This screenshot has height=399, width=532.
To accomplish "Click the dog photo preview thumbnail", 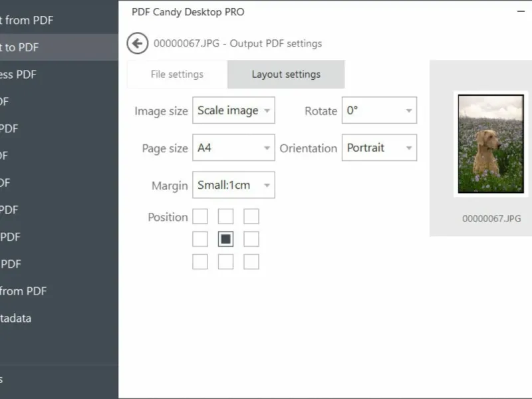I will coord(491,144).
